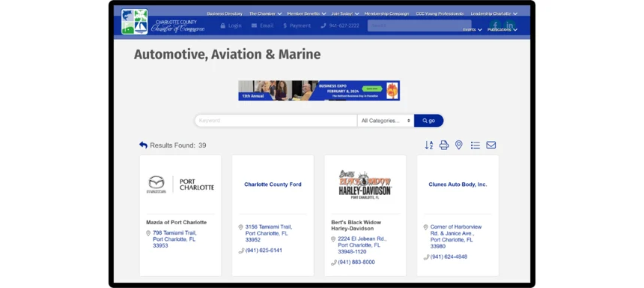Open CCC Young Professionals page

(x=440, y=13)
